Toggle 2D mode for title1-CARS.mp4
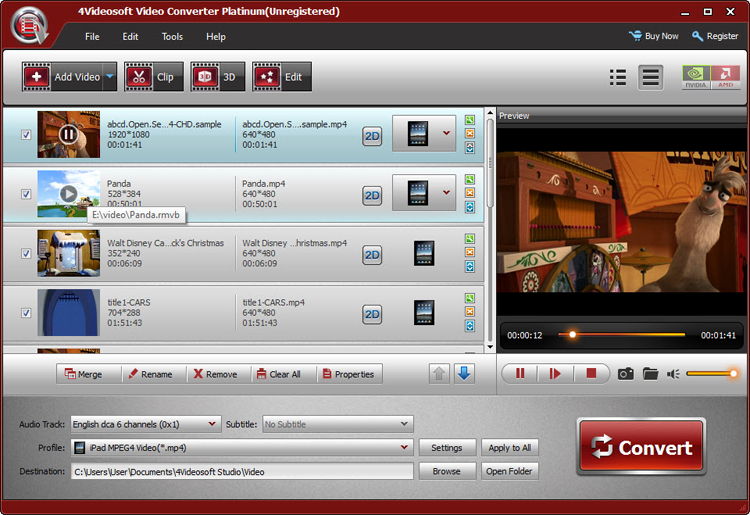This screenshot has height=515, width=750. pos(372,314)
